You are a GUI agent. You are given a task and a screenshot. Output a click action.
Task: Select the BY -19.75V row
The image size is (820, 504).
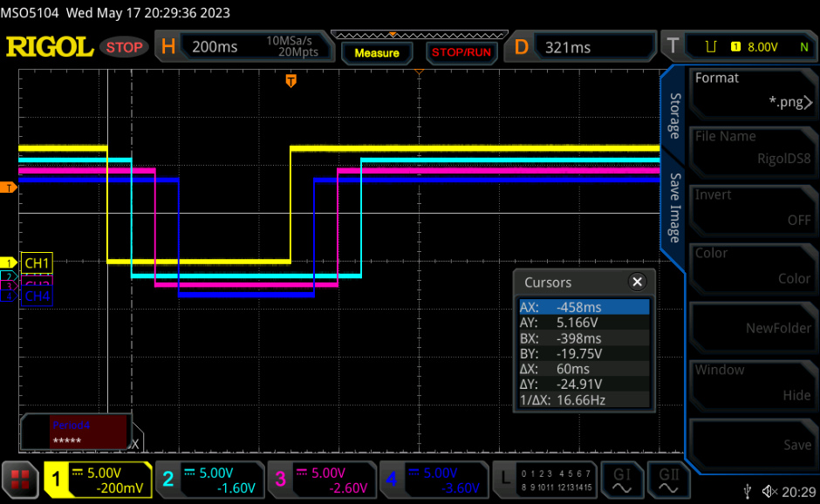[584, 353]
